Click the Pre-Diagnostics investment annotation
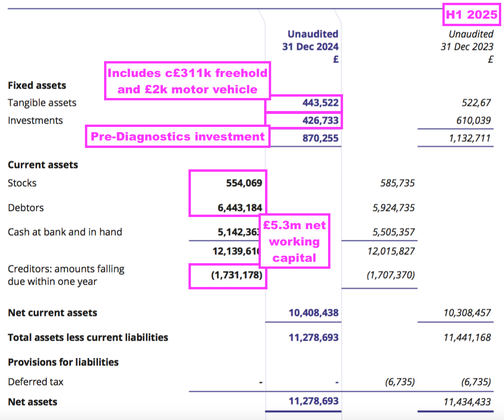This screenshot has width=504, height=420. 177,137
